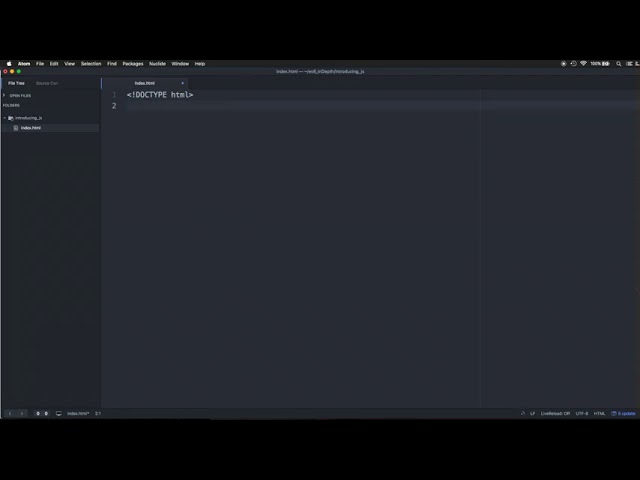Image resolution: width=640 pixels, height=480 pixels.
Task: Switch to the Source Control tab
Action: pos(47,83)
